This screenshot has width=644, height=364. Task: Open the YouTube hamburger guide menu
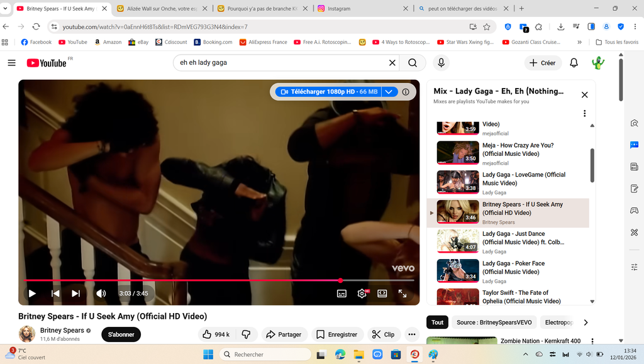(x=11, y=63)
